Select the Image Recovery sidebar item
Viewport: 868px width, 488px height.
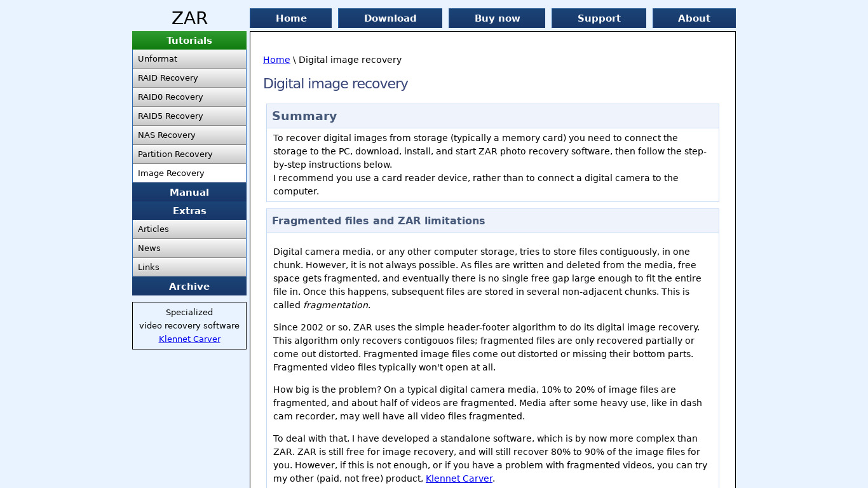189,173
